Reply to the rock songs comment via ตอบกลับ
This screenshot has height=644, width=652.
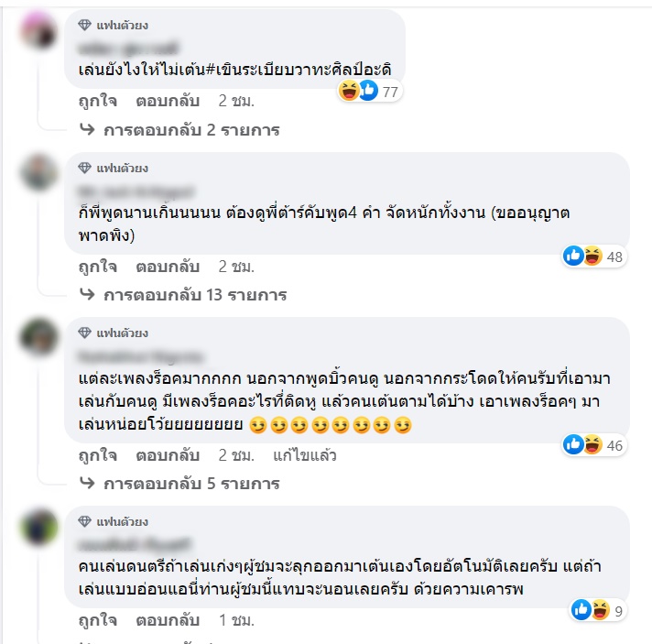tap(168, 455)
